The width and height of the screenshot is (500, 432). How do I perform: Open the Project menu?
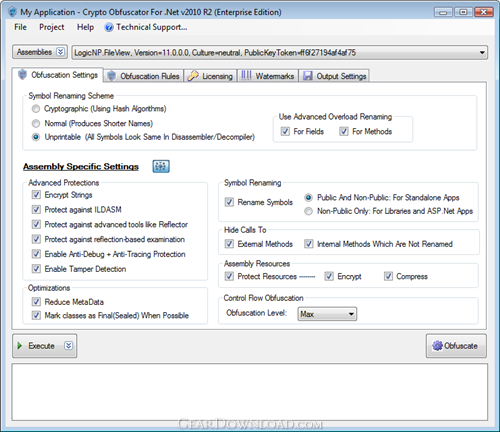(x=52, y=27)
